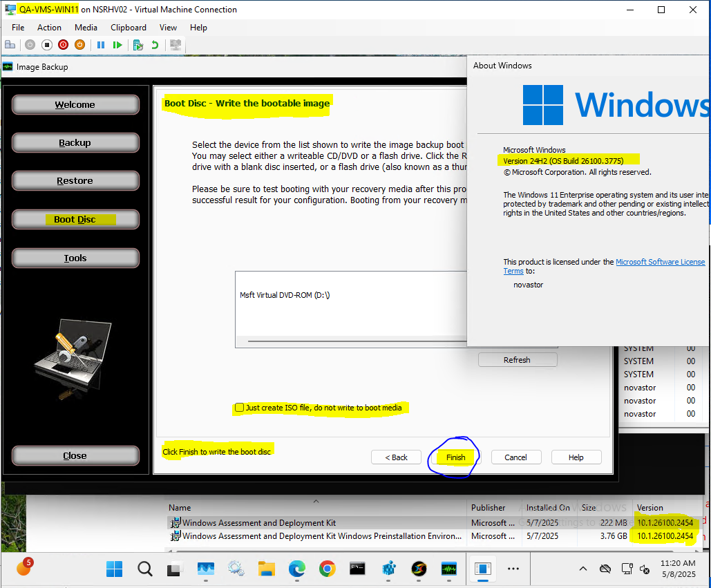
Task: Open the Clipboard menu
Action: (129, 28)
